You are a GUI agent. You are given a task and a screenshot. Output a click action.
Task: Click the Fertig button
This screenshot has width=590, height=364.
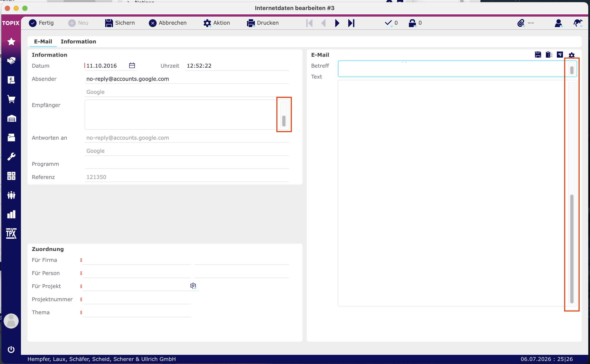point(41,23)
